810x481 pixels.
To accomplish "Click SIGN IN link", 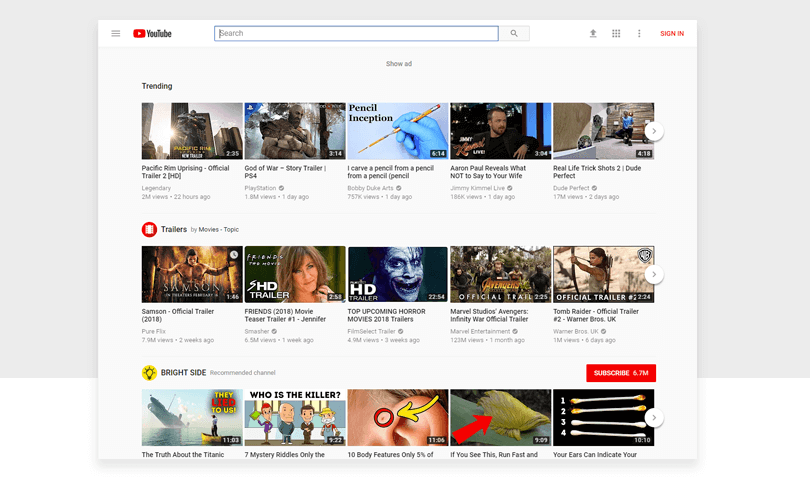I will coord(672,34).
